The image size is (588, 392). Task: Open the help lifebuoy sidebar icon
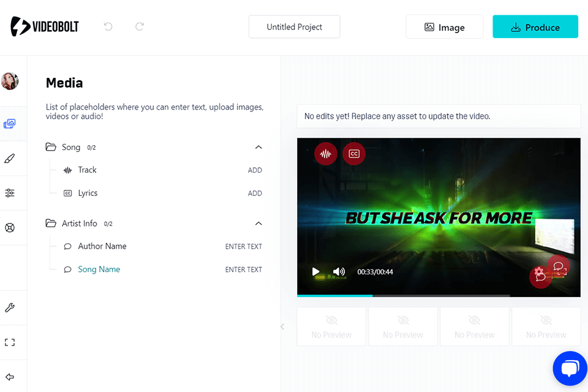pyautogui.click(x=10, y=227)
